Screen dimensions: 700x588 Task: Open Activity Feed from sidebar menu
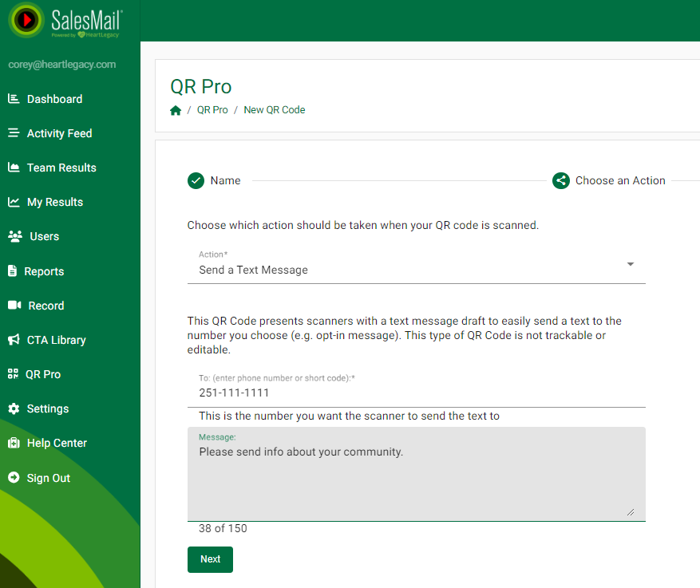click(x=59, y=133)
